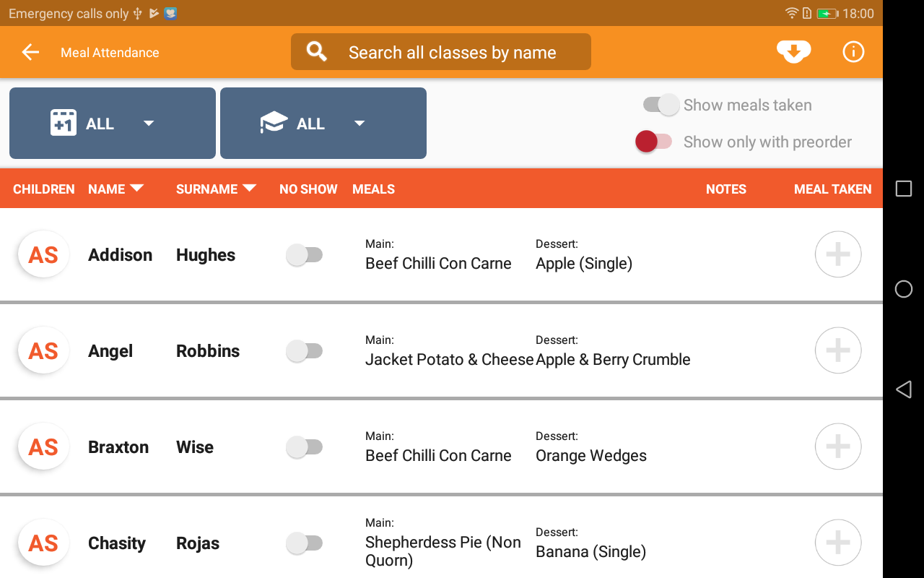Open the info circle icon
This screenshot has height=578, width=924.
pos(853,52)
